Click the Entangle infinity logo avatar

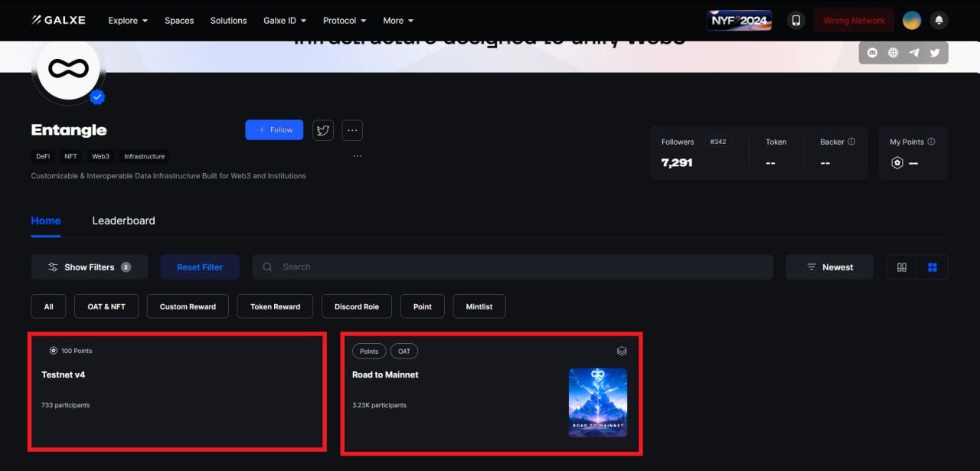(69, 69)
